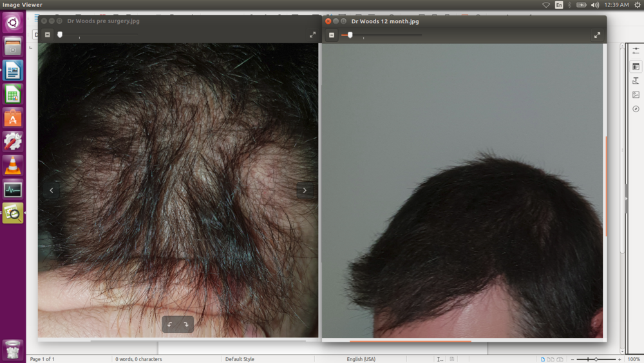Open the Navigator compass icon in sidebar
Image resolution: width=644 pixels, height=363 pixels.
coord(636,109)
